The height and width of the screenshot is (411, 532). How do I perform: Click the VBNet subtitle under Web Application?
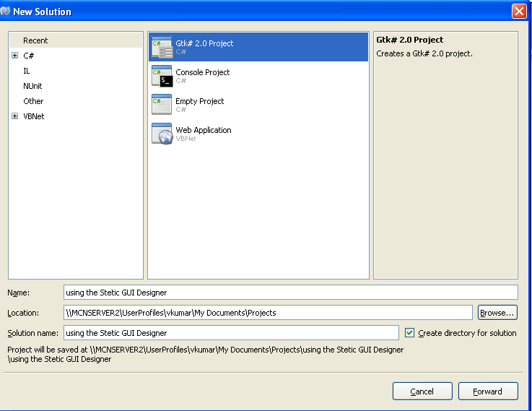coord(186,139)
